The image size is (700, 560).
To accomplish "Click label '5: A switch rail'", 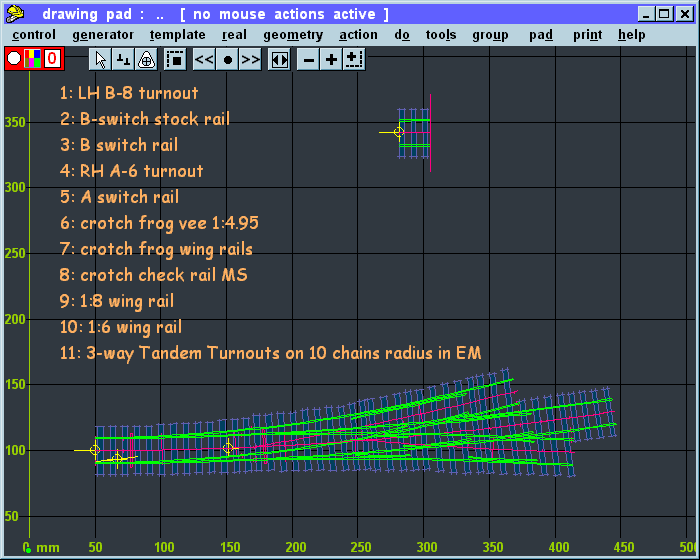I will pyautogui.click(x=119, y=196).
